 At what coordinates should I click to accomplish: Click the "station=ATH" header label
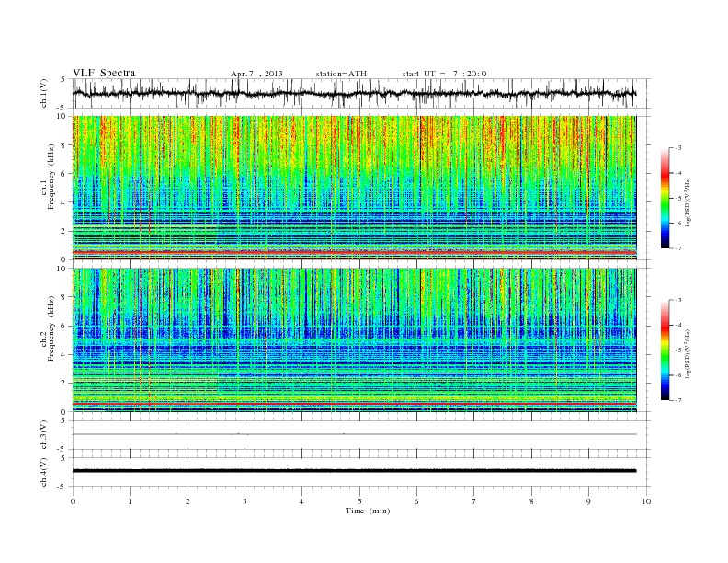341,74
